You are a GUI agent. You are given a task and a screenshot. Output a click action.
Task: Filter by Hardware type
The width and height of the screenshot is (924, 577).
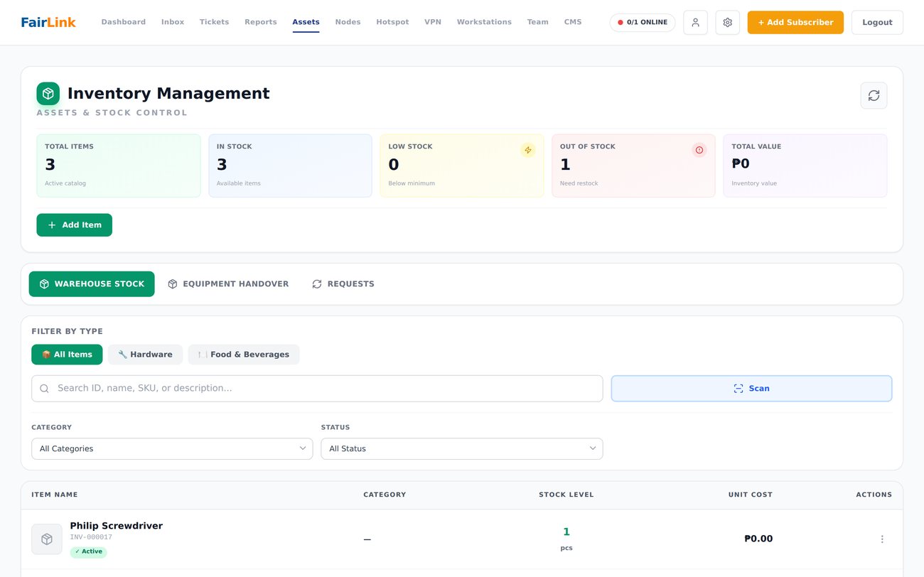[x=145, y=355]
